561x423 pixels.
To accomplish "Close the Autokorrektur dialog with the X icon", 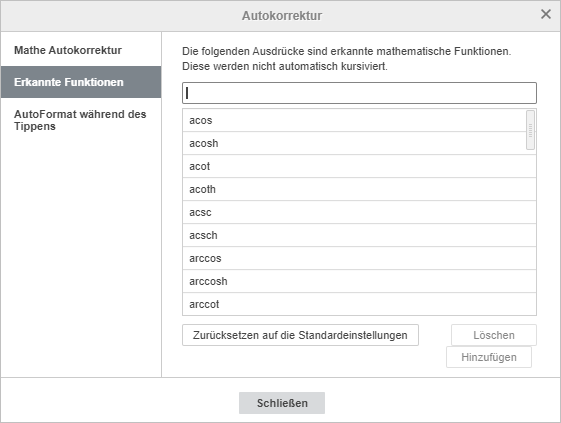I will tap(546, 14).
